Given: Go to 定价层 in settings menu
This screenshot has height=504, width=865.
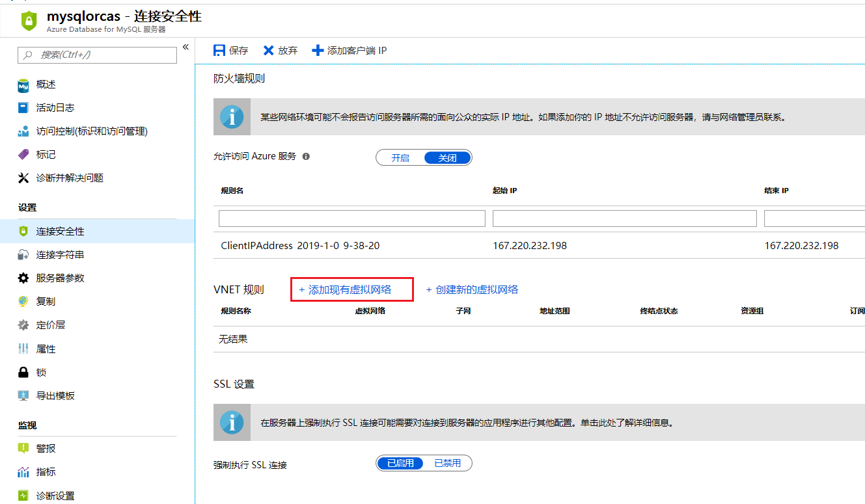Looking at the screenshot, I should pyautogui.click(x=51, y=325).
